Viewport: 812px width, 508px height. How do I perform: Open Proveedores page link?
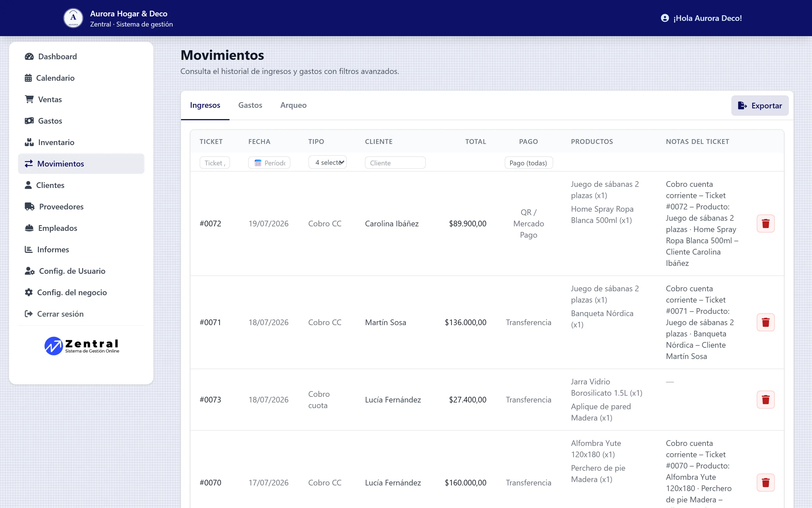(x=81, y=207)
